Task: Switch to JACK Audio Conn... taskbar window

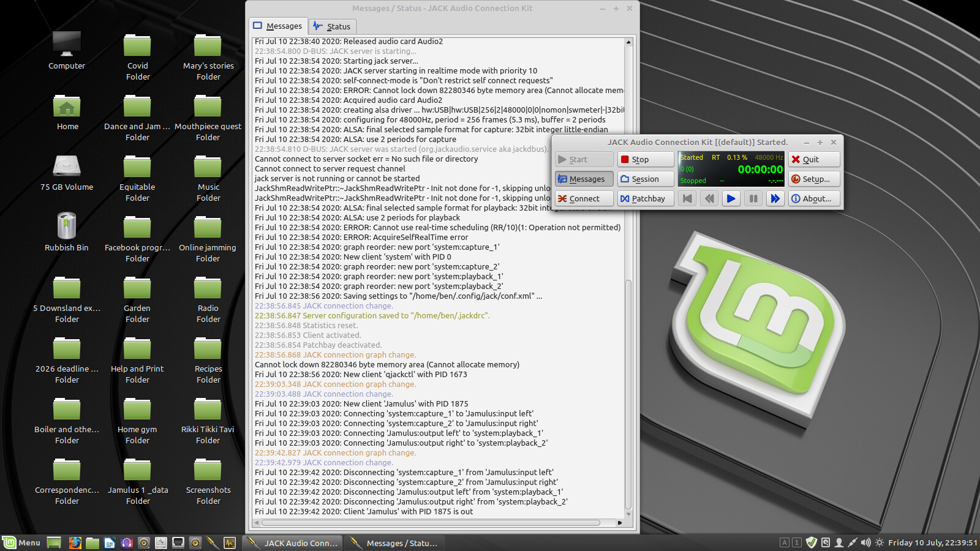Action: pos(292,543)
